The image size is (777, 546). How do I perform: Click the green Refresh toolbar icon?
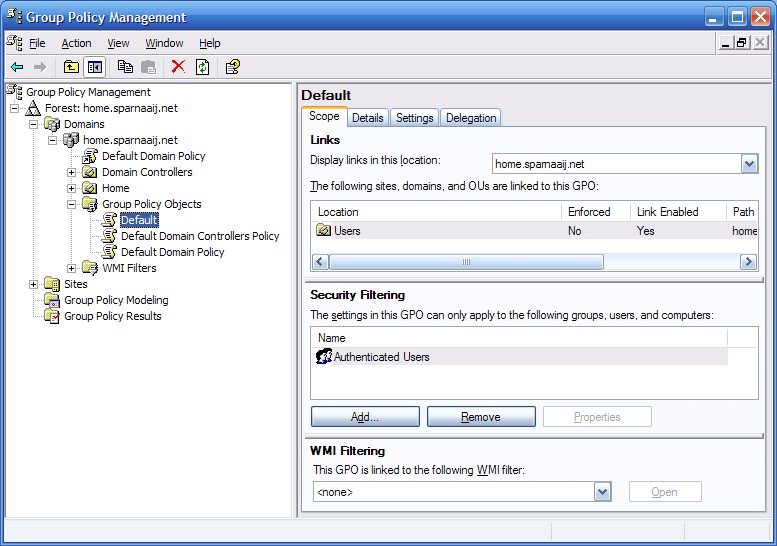pyautogui.click(x=203, y=67)
